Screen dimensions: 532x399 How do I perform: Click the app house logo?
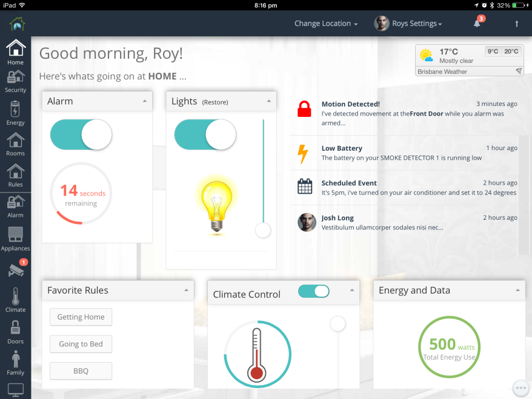tap(17, 24)
